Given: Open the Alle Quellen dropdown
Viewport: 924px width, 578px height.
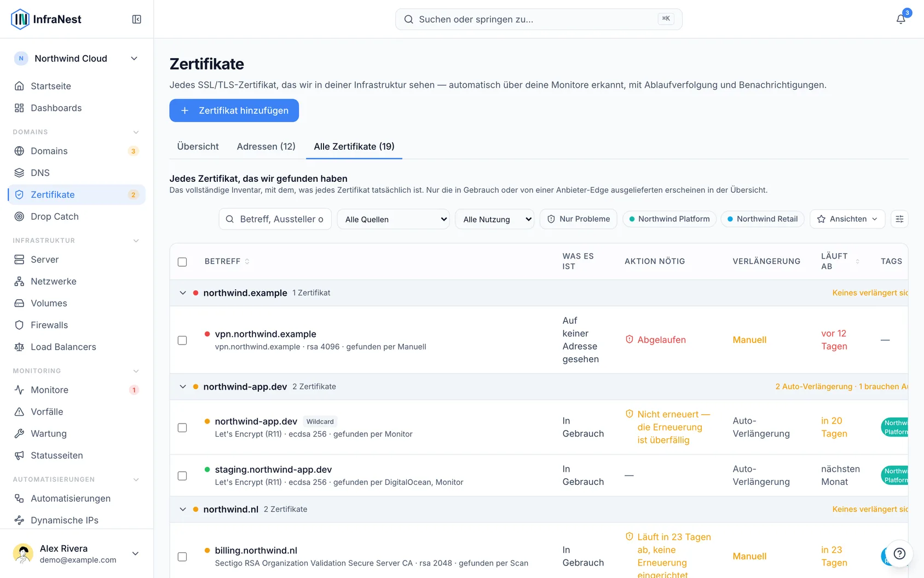Looking at the screenshot, I should pos(394,219).
